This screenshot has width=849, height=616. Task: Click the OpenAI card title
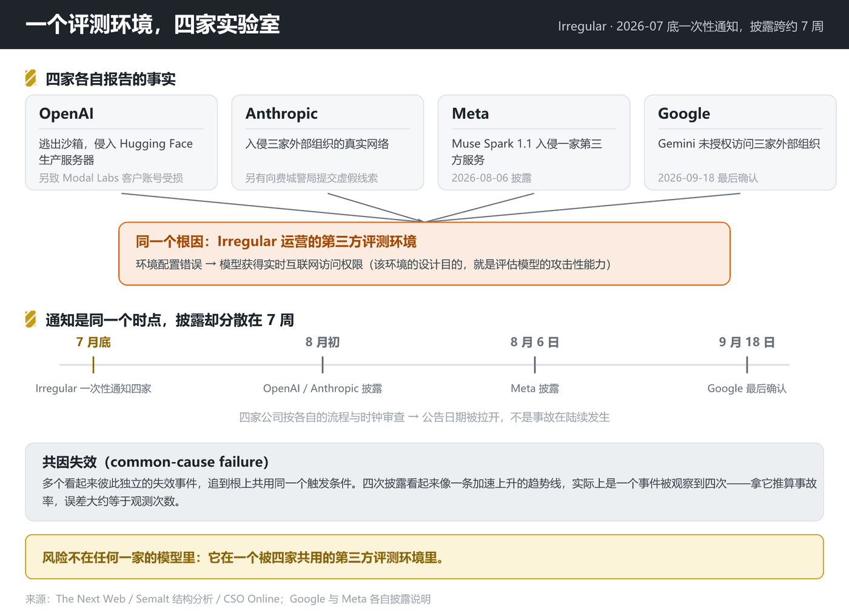click(x=66, y=113)
